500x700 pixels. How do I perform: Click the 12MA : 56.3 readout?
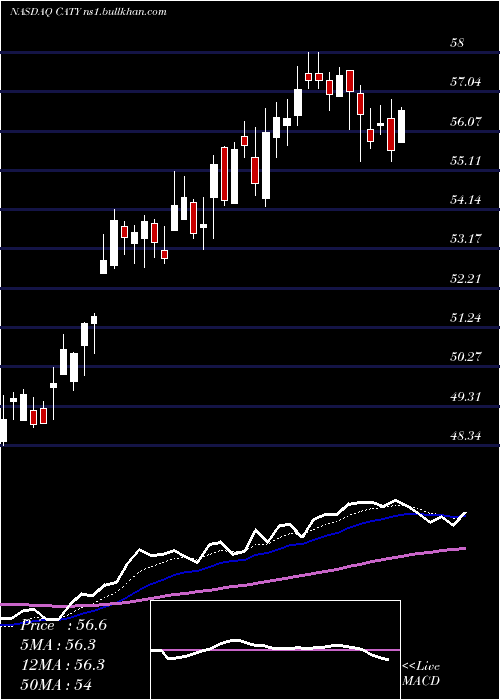pyautogui.click(x=62, y=664)
